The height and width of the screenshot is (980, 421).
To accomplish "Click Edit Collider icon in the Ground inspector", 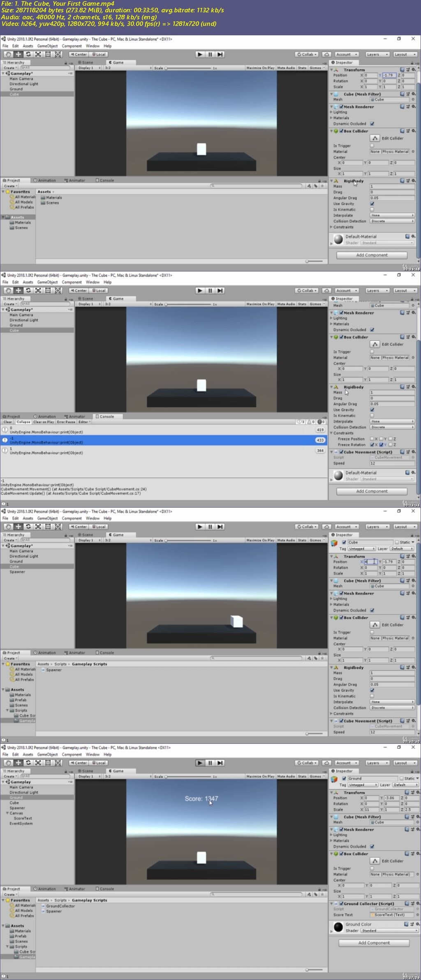I will tap(375, 861).
